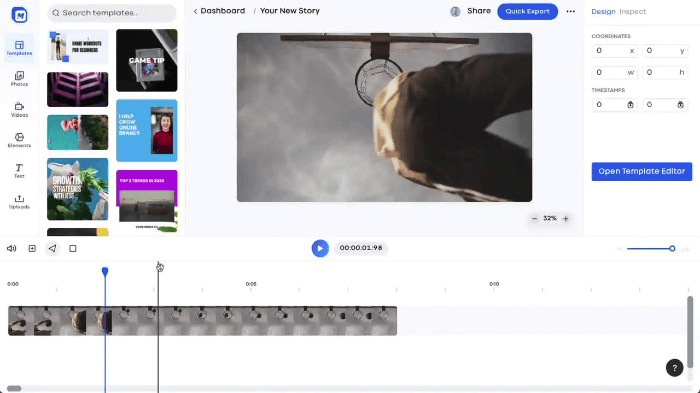The width and height of the screenshot is (700, 393).
Task: Select the purple neon template thumbnail
Action: click(78, 89)
